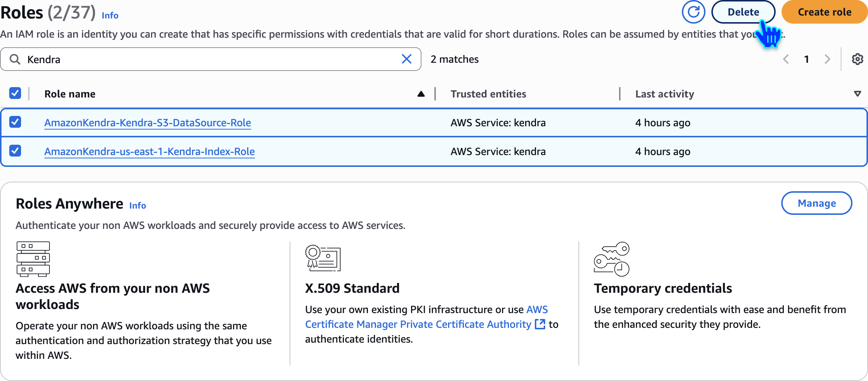Click the refresh roles icon button

pos(693,12)
